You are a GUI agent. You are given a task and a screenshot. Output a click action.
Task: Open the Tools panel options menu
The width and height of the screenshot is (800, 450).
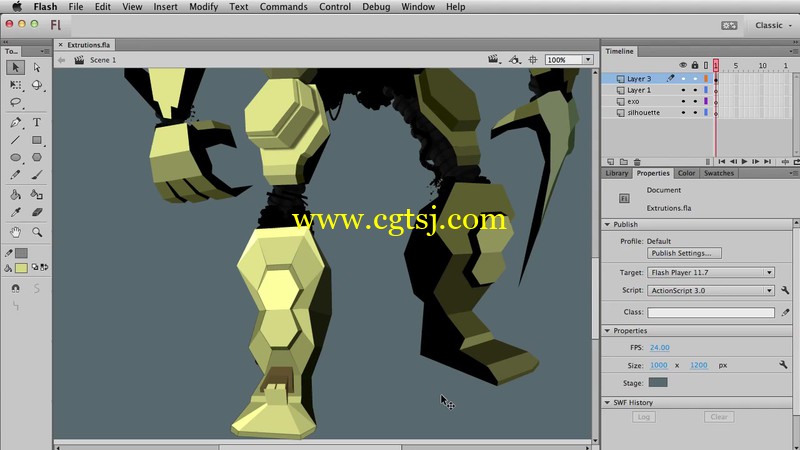44,51
